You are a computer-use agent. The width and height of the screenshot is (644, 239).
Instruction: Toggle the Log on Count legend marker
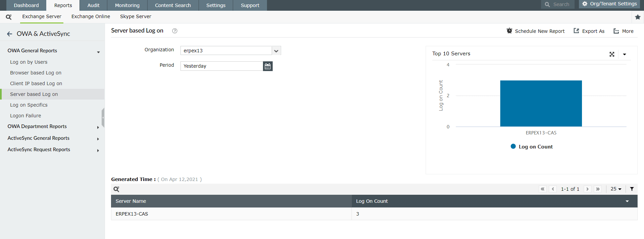(513, 146)
